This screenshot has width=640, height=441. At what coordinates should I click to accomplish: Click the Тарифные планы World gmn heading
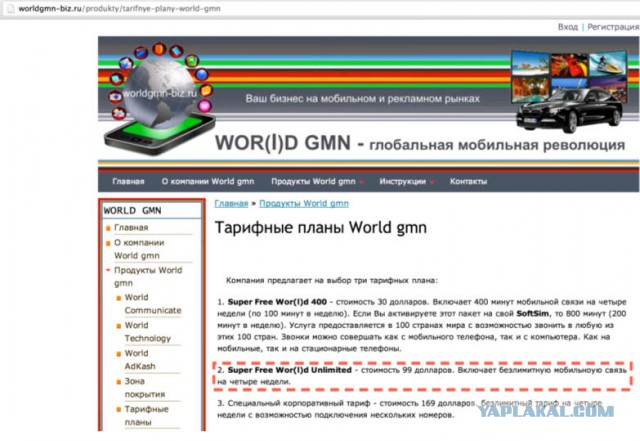(x=321, y=227)
